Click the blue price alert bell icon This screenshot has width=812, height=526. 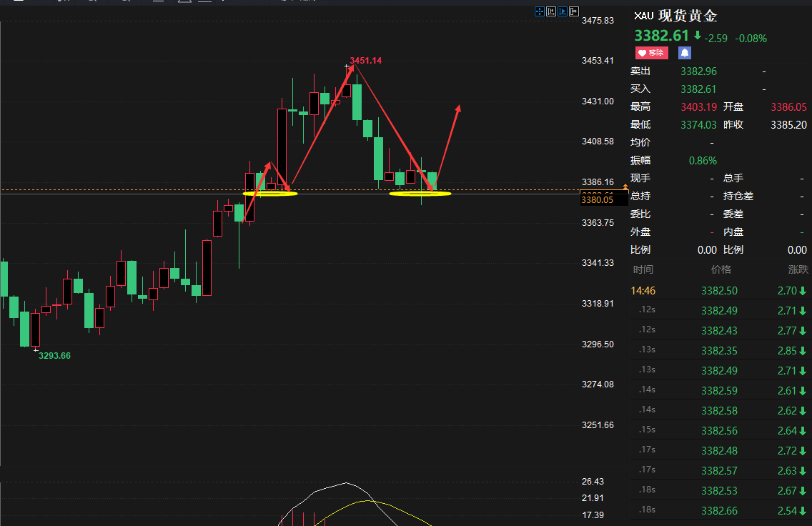click(x=685, y=53)
